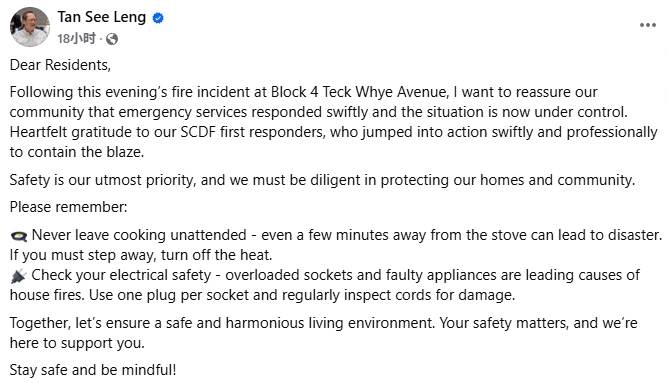Click the "Please remember:" line

pos(69,207)
